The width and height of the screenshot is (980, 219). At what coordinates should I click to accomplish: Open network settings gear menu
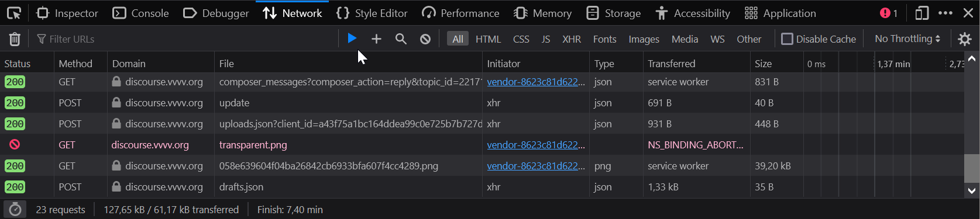tap(964, 39)
